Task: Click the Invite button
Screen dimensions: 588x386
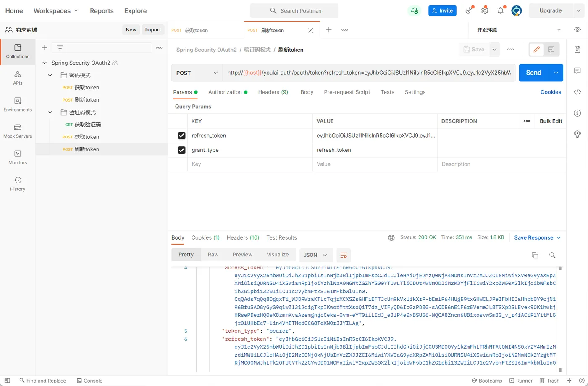Action: pos(442,10)
